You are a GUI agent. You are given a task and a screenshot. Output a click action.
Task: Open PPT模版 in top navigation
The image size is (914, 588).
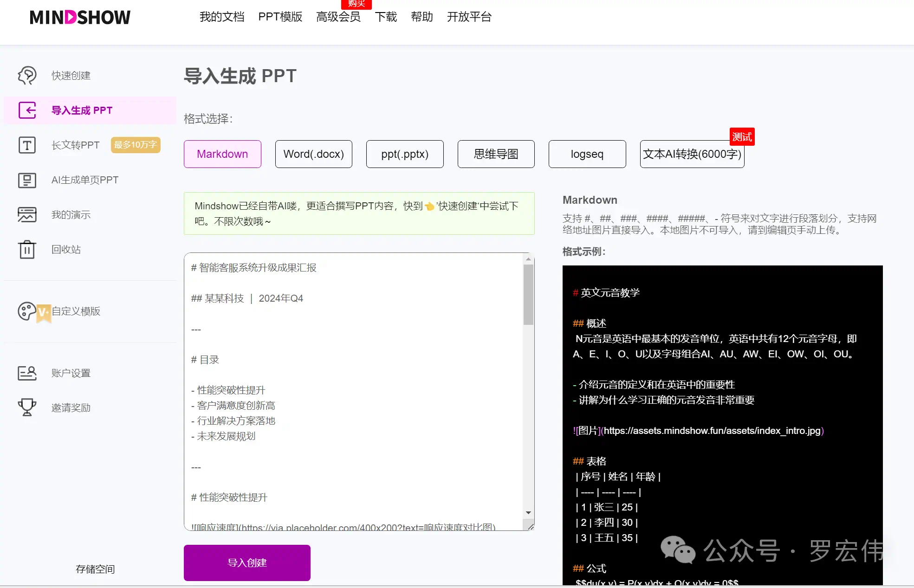coord(280,17)
